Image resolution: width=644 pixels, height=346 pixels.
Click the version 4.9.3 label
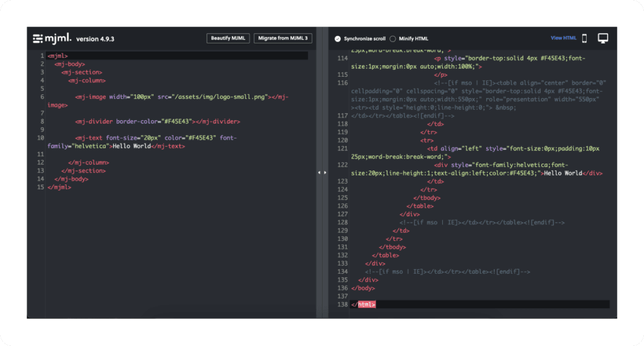(x=95, y=39)
